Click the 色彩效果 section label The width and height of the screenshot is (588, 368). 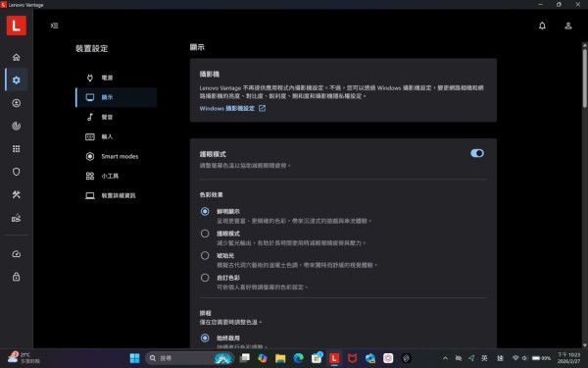(211, 195)
